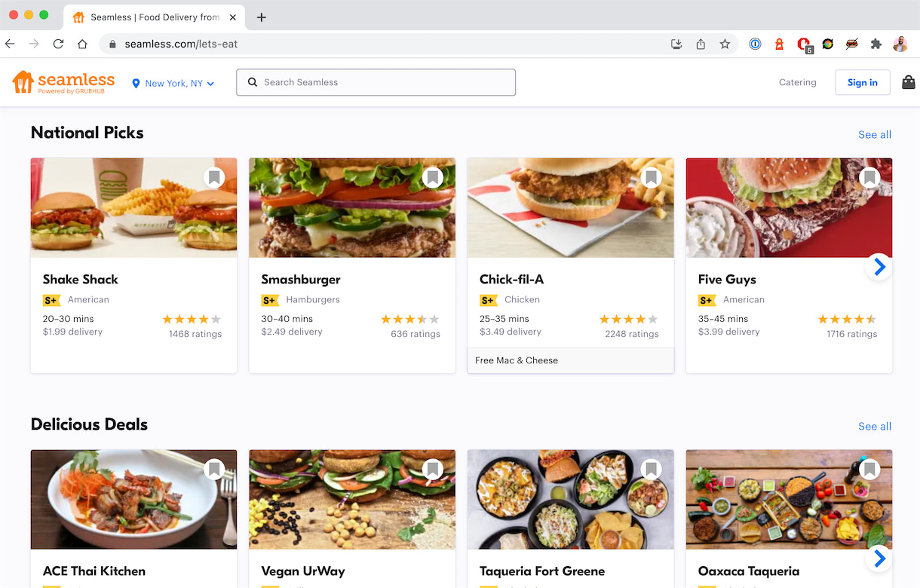Click the Smashburger burger photo
Viewport: 920px width, 588px height.
click(x=352, y=208)
